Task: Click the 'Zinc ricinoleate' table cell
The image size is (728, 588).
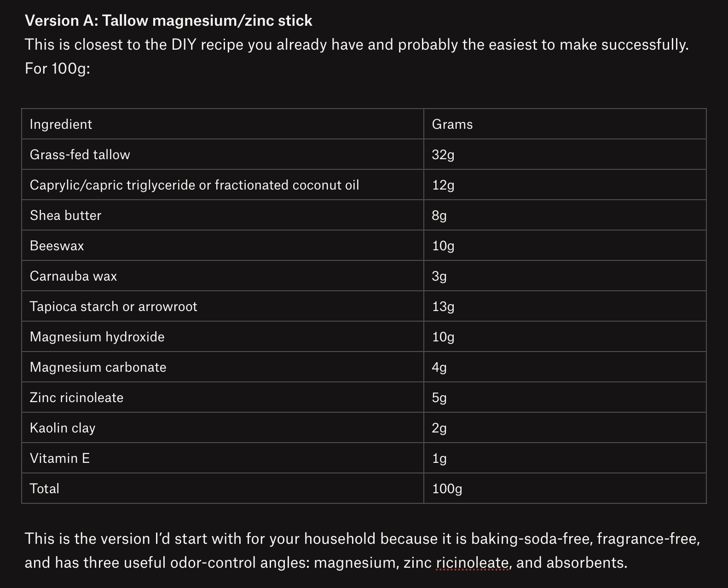Action: point(223,398)
